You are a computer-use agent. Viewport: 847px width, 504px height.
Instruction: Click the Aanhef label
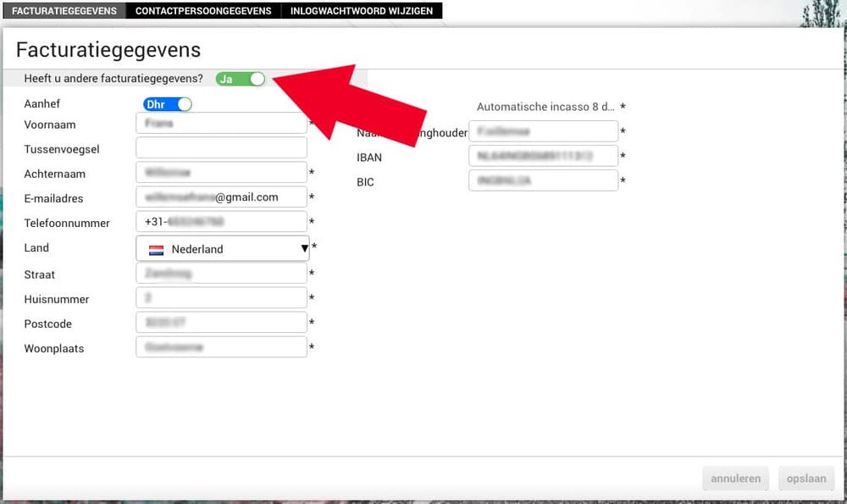click(x=42, y=103)
